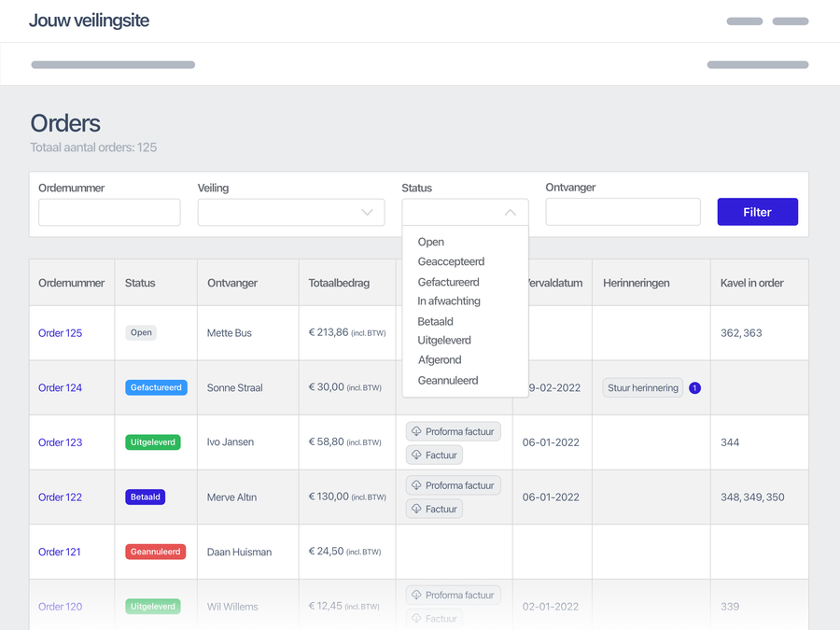Choose 'Betaald' from the status list

coord(435,321)
